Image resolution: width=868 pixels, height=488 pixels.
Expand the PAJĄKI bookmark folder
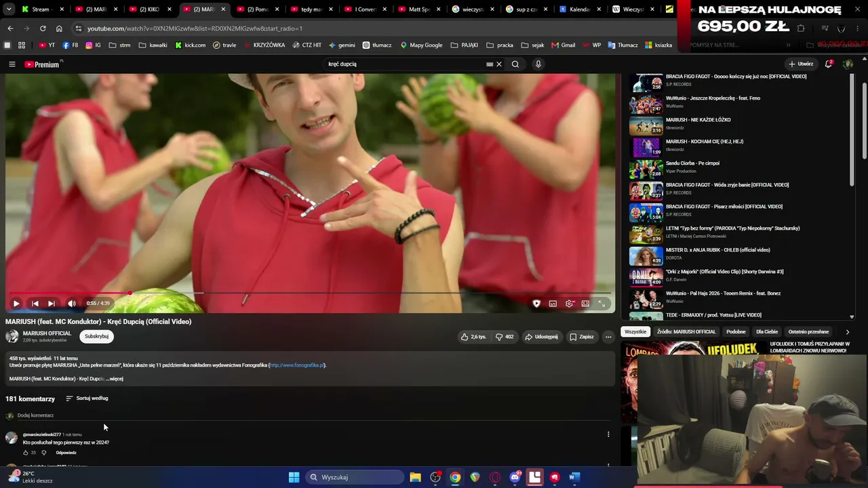pos(465,45)
